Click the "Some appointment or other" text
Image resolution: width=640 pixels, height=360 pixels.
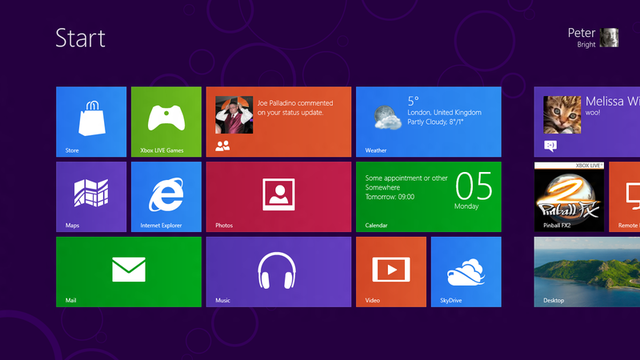click(406, 178)
